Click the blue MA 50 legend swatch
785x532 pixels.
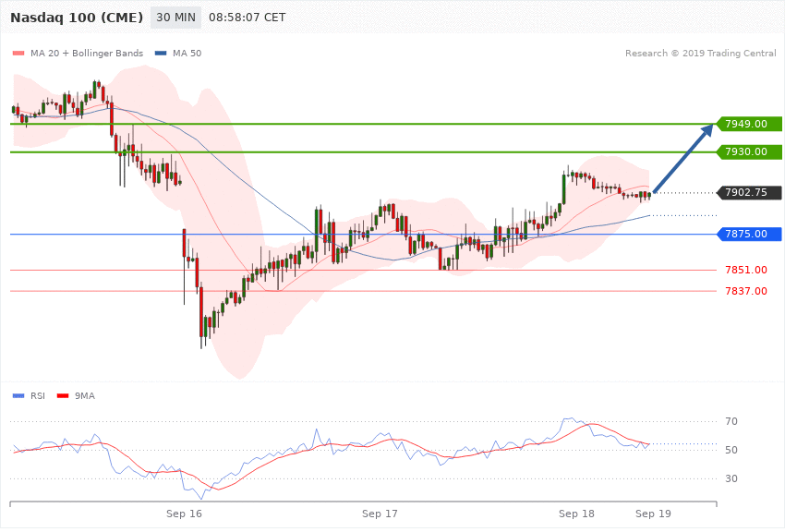click(x=161, y=53)
